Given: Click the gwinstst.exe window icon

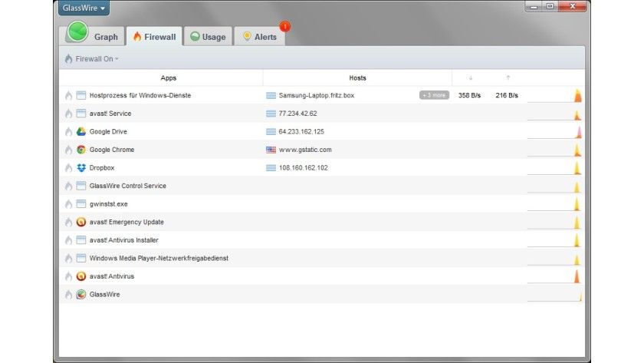Looking at the screenshot, I should 81,204.
